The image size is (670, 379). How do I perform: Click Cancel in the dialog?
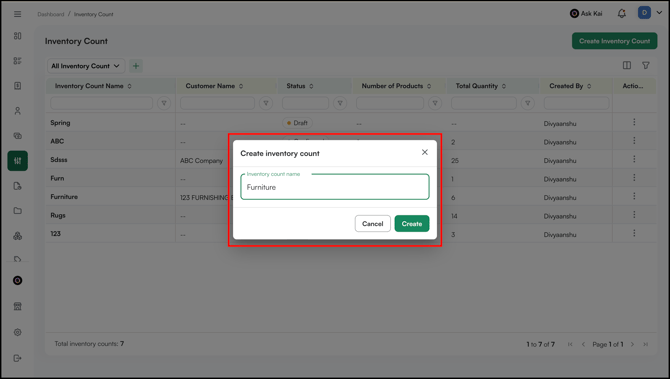pyautogui.click(x=373, y=223)
